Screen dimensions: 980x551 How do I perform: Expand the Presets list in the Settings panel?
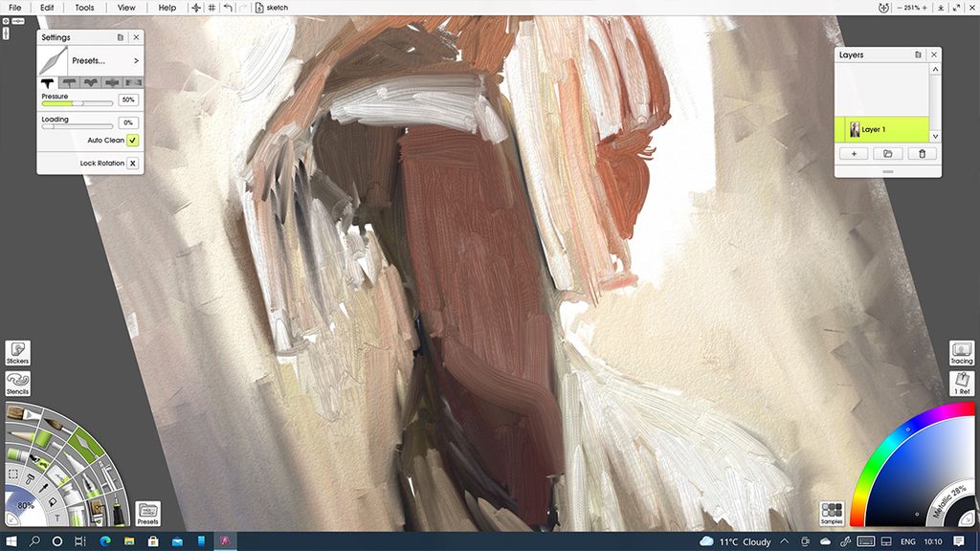[136, 60]
